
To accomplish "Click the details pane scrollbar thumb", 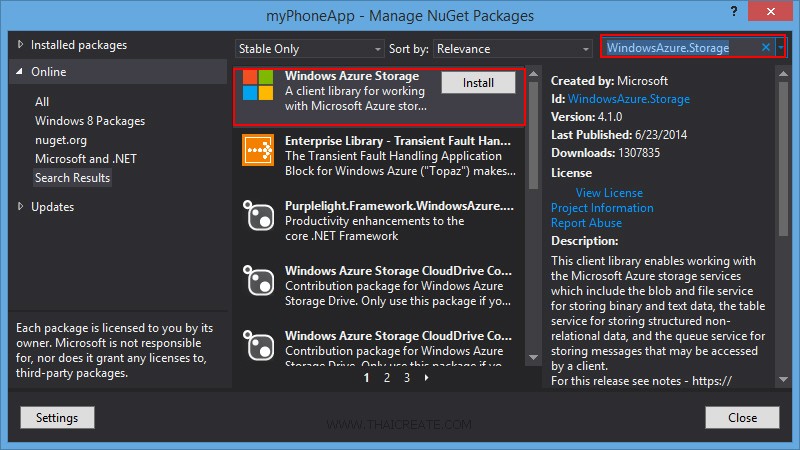I will [x=784, y=159].
